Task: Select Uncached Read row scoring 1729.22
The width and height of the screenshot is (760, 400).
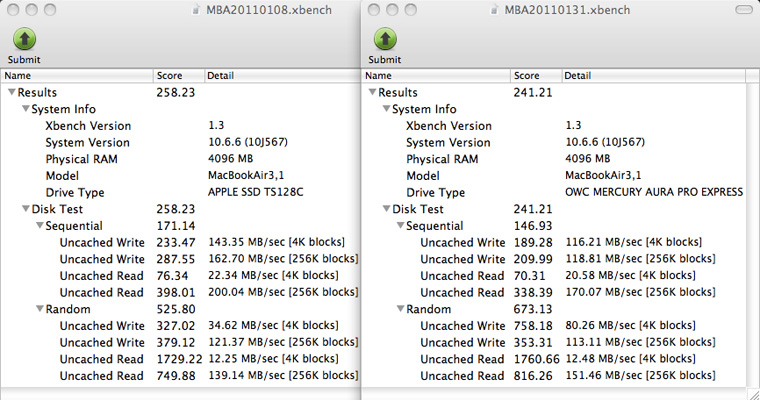Action: click(x=180, y=359)
